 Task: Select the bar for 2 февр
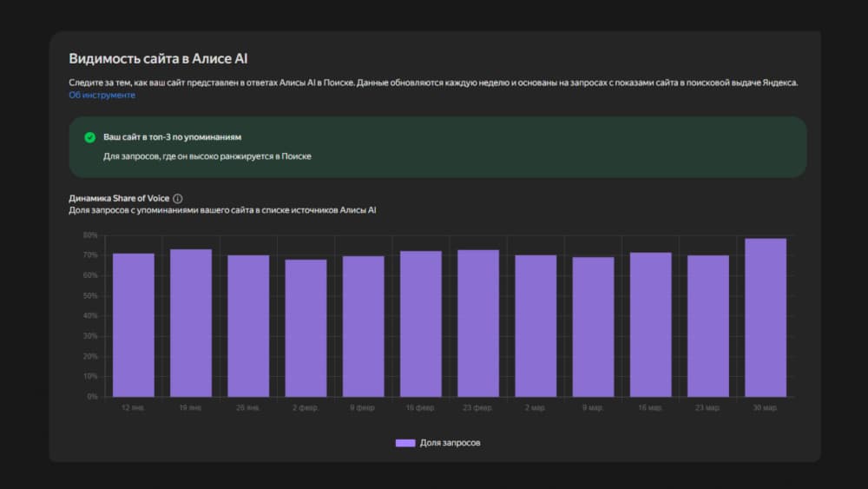click(306, 327)
